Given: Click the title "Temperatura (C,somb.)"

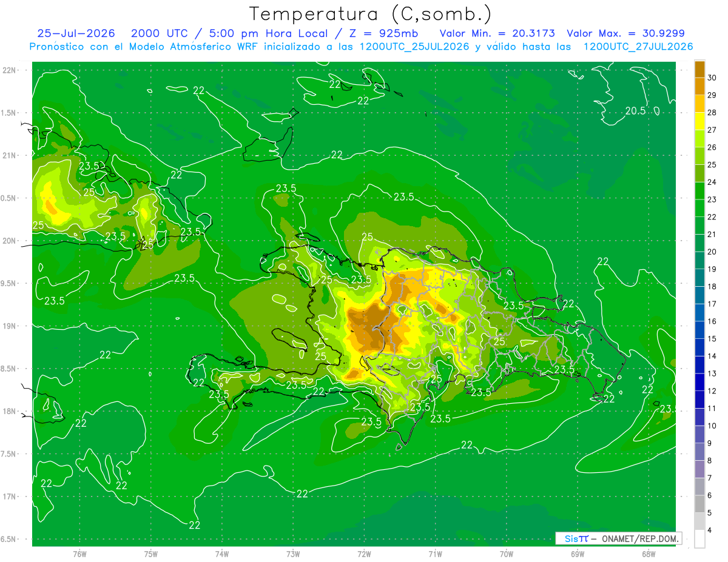Looking at the screenshot, I should tap(370, 15).
